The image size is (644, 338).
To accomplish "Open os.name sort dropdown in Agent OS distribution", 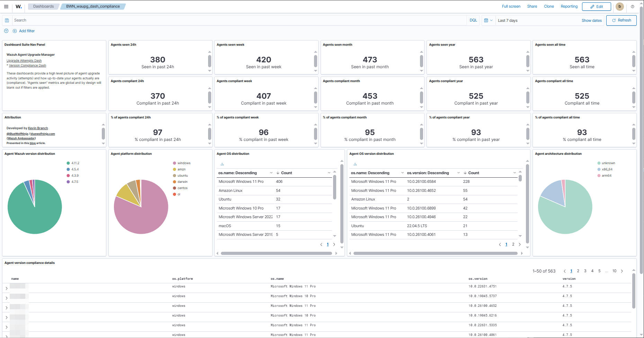I will [x=272, y=172].
